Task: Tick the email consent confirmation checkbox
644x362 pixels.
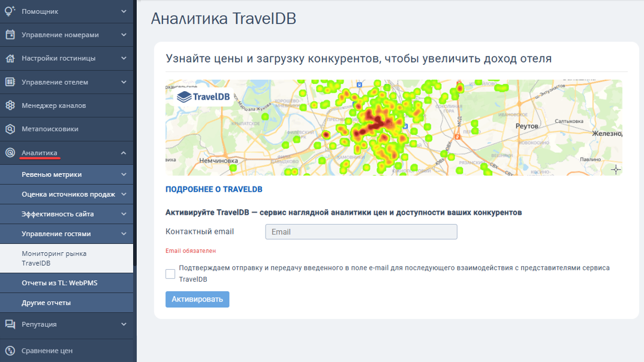Action: tap(170, 274)
